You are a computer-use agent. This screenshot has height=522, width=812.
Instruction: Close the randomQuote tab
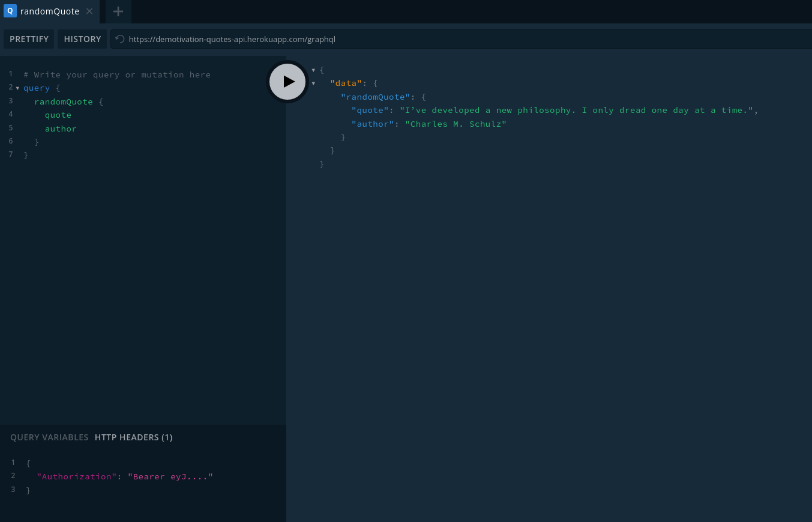pyautogui.click(x=89, y=11)
